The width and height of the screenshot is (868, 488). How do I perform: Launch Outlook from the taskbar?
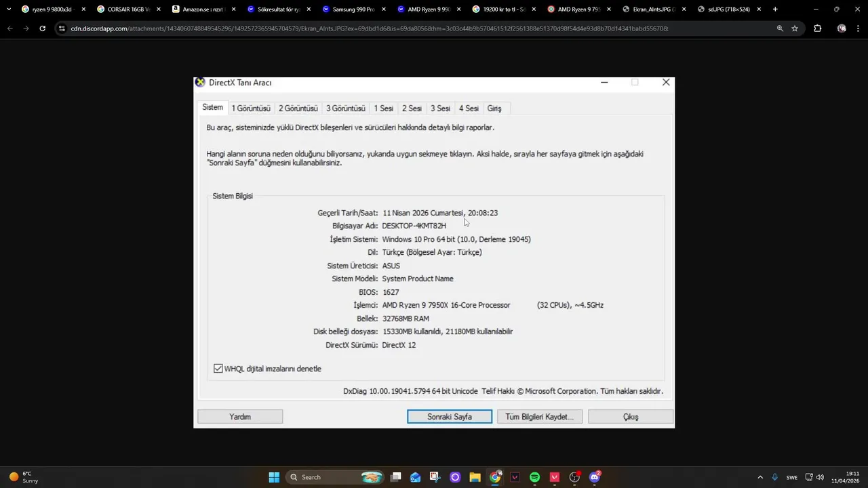click(x=416, y=477)
